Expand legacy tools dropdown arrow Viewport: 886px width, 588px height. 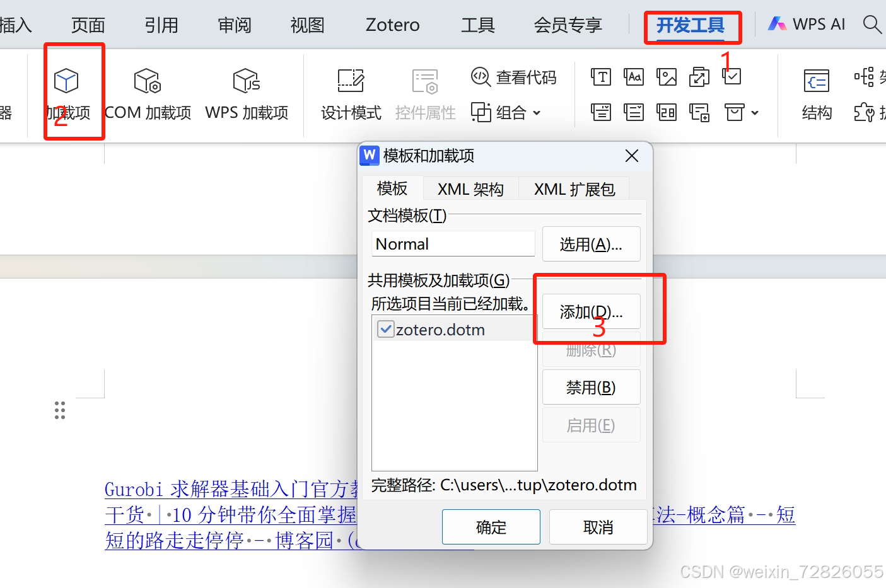click(x=755, y=113)
